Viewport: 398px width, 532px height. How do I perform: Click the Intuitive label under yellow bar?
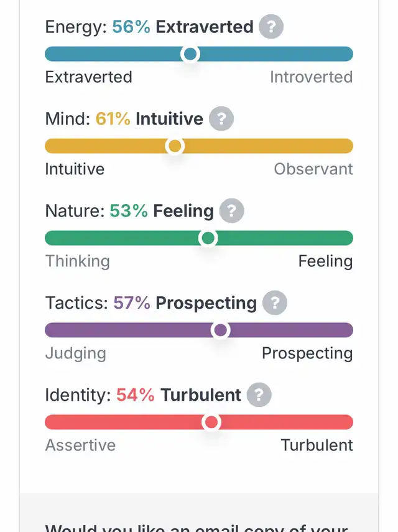[x=75, y=169]
